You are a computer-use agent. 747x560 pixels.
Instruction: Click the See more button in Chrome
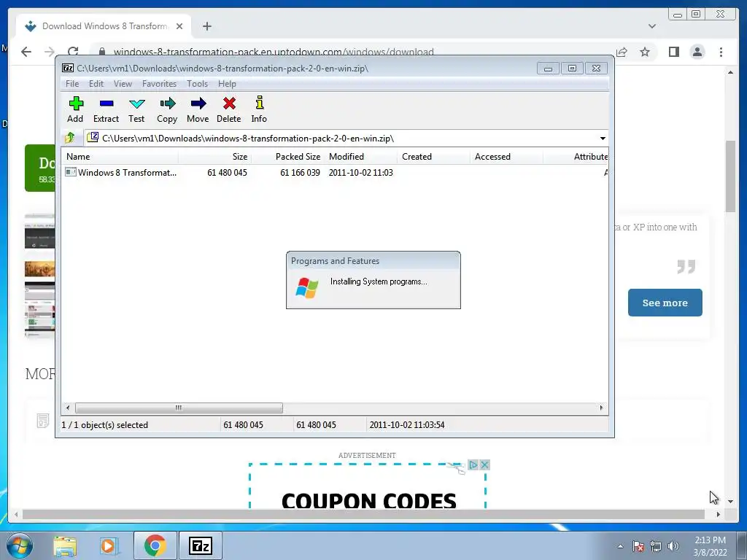pos(665,303)
